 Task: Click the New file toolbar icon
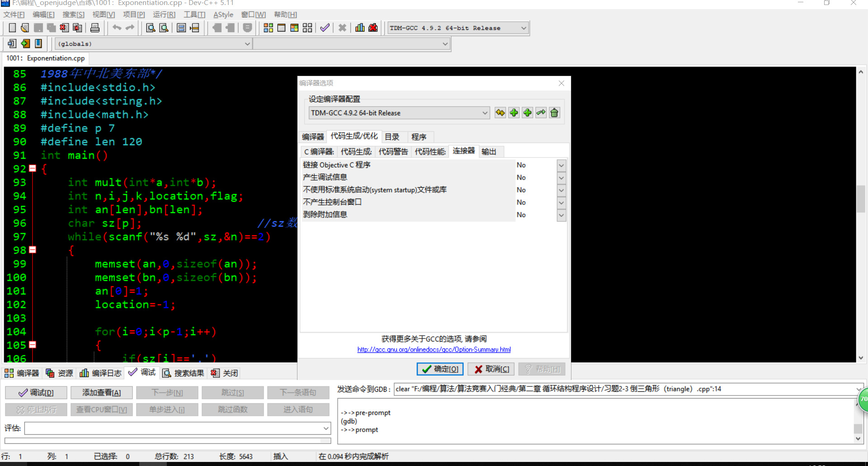point(12,28)
